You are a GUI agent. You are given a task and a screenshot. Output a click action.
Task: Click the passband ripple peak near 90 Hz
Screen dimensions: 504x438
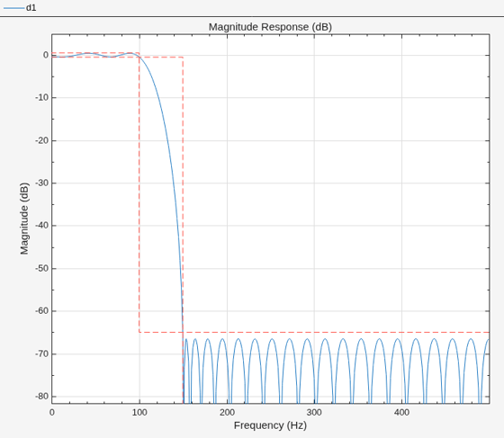[x=130, y=53]
